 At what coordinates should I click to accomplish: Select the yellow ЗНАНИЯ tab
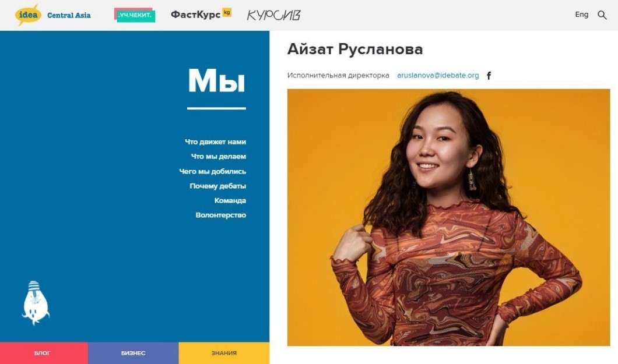click(x=224, y=353)
